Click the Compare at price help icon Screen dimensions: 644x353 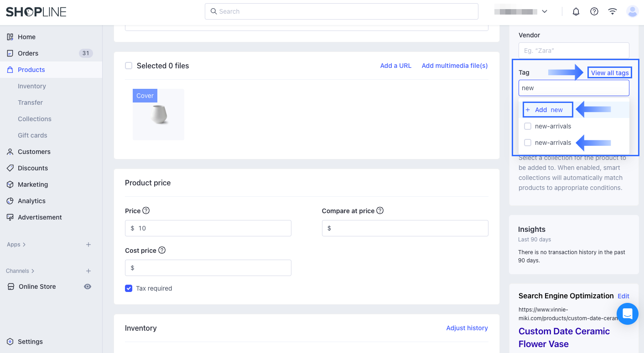coord(380,211)
